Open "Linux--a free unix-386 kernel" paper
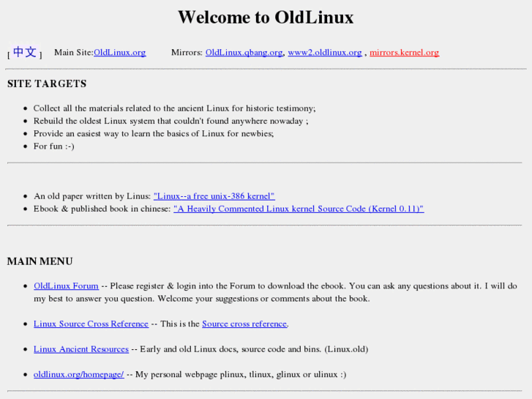 click(214, 196)
